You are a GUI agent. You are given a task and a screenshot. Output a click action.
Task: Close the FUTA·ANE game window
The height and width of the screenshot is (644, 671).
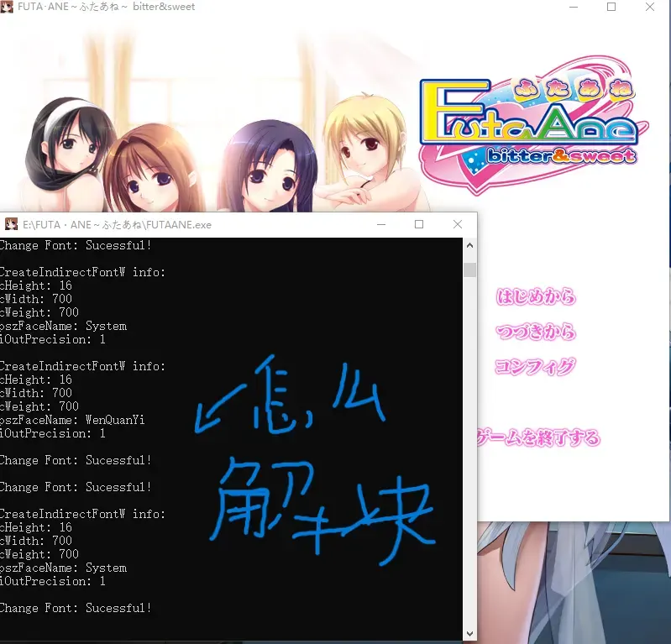click(650, 7)
